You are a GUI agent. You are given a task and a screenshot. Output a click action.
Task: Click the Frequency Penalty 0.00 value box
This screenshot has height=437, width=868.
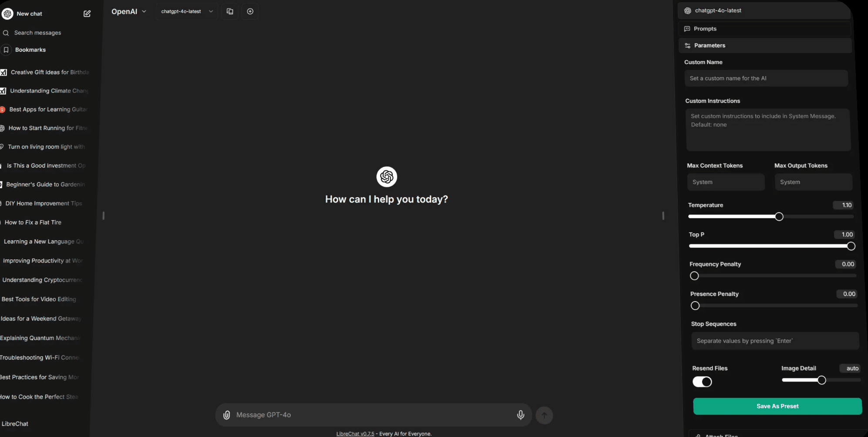click(845, 264)
